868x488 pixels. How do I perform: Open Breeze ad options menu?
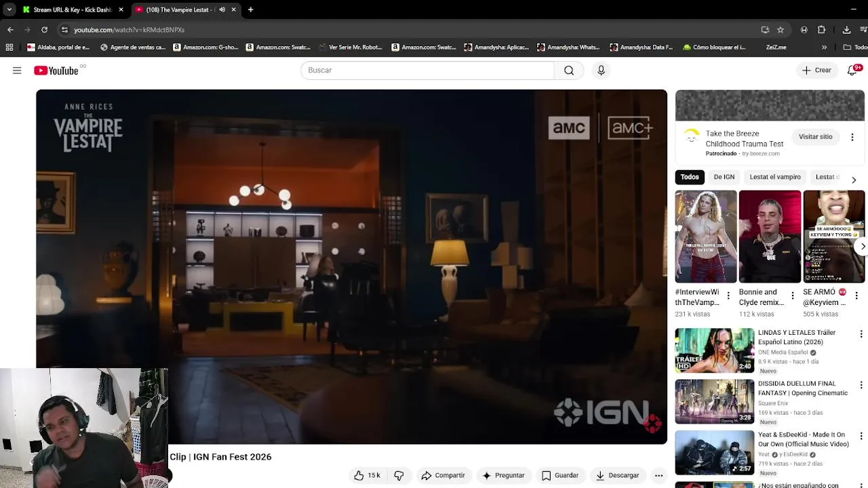[852, 137]
